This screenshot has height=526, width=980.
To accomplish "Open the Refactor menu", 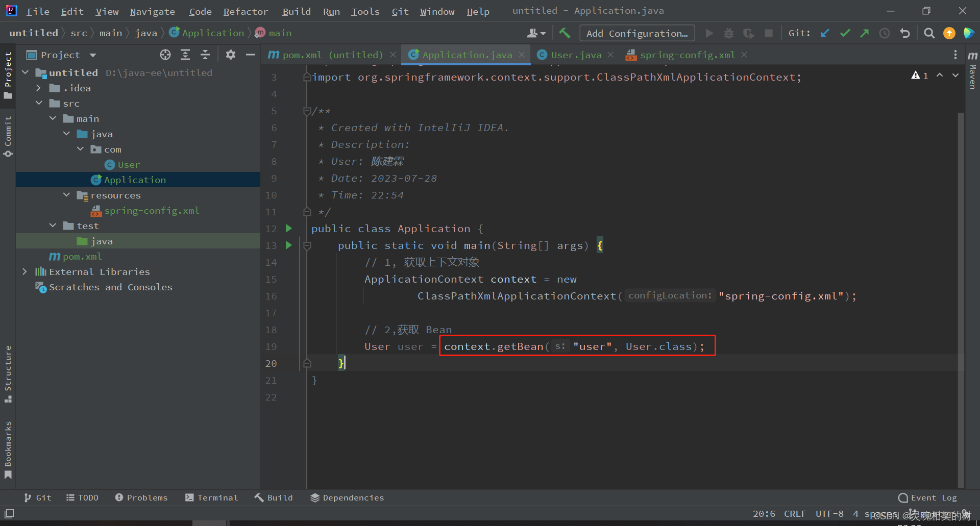I will click(246, 11).
